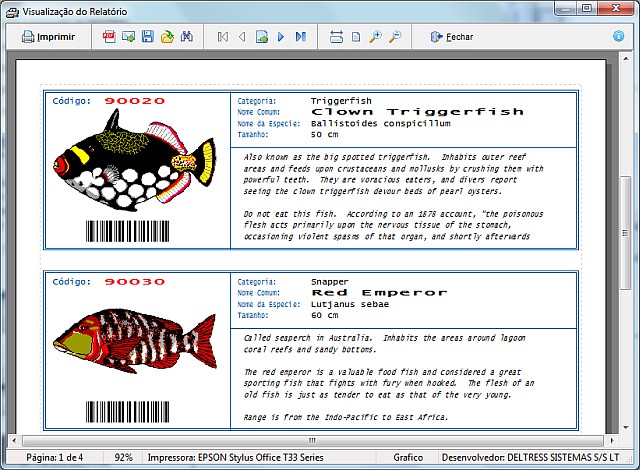Click the vertical scrollbar up arrow
Screen dimensions: 640x470
[625, 59]
